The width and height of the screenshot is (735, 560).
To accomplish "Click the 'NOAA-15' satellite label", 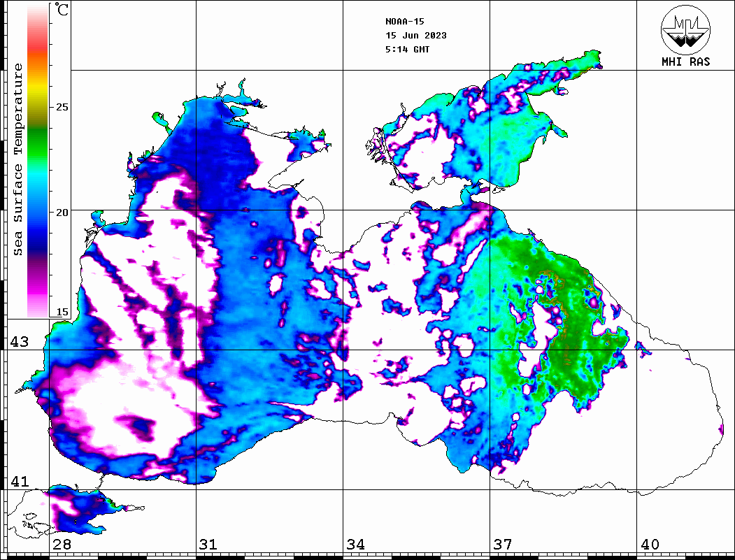I will click(404, 22).
